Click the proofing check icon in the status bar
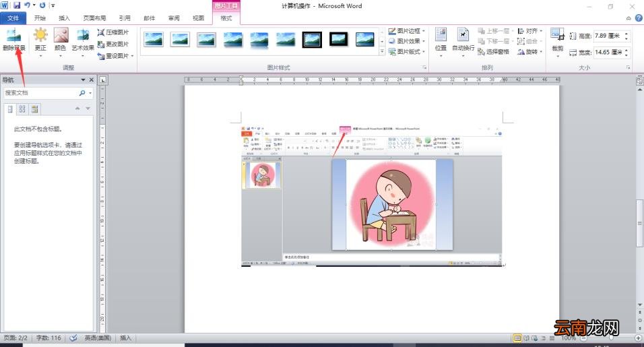This screenshot has width=644, height=347. [x=73, y=338]
